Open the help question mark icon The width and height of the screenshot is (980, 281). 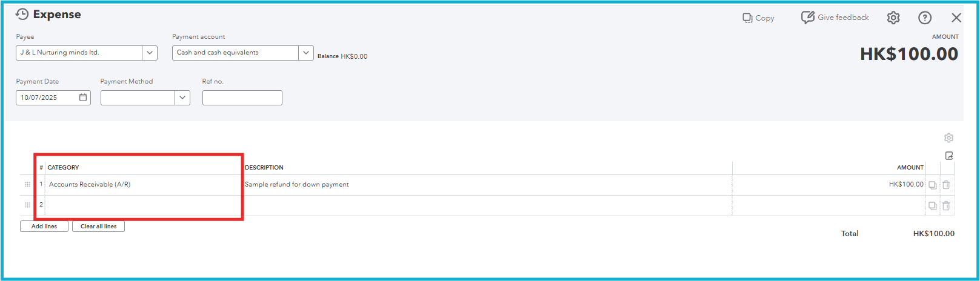[x=925, y=18]
